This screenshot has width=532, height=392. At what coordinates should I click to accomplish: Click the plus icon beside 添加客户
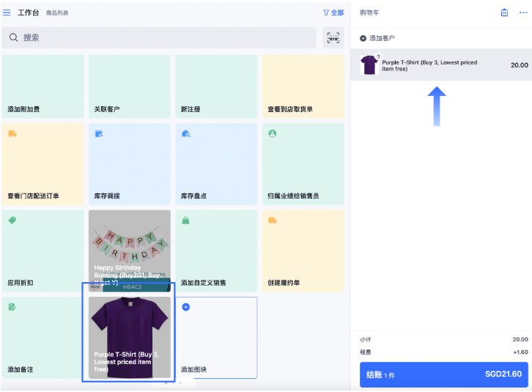(363, 38)
